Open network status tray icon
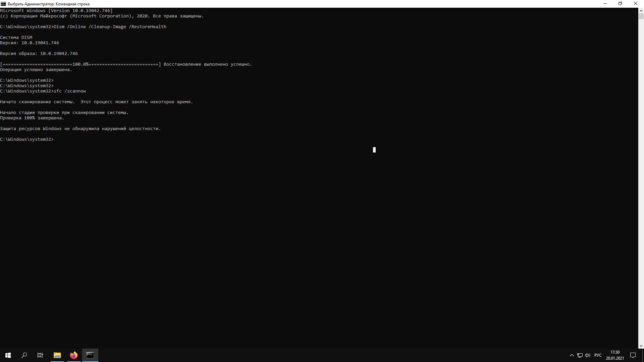The height and width of the screenshot is (362, 644). pyautogui.click(x=580, y=355)
